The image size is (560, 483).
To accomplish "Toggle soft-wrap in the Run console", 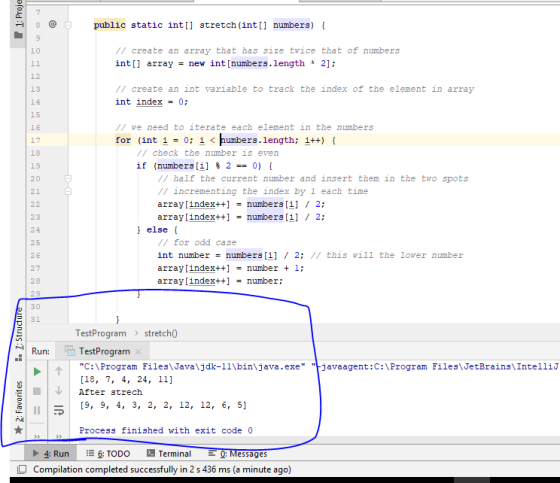I will coord(59,410).
